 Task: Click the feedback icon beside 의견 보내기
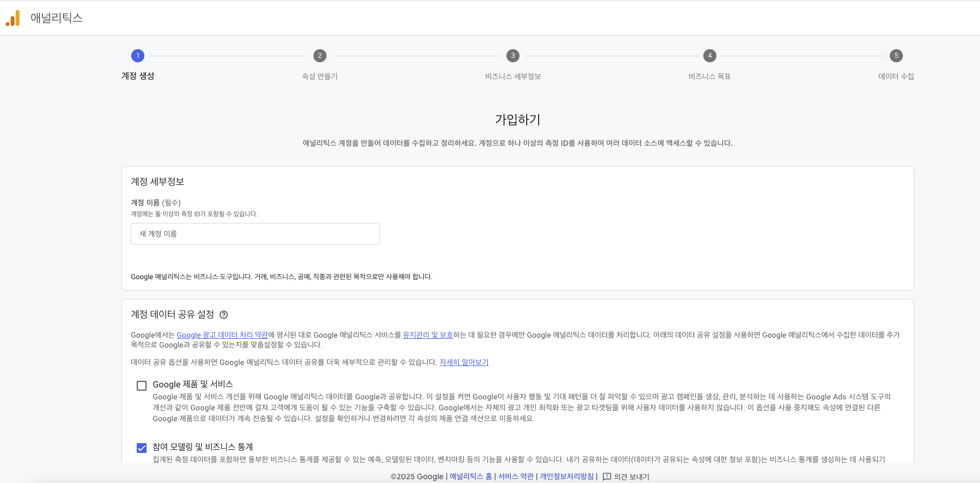pos(606,476)
